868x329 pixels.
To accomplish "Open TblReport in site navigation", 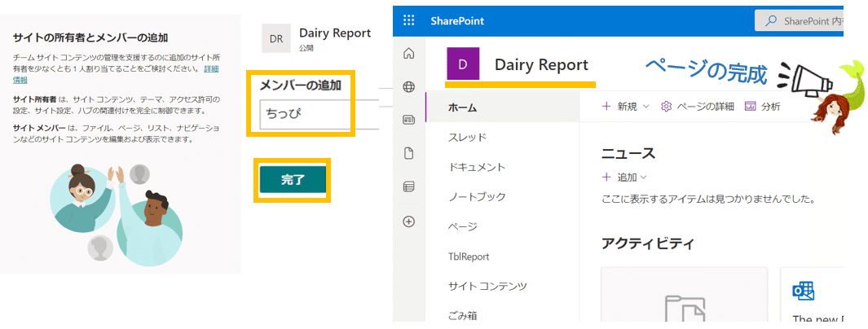I will [x=469, y=257].
